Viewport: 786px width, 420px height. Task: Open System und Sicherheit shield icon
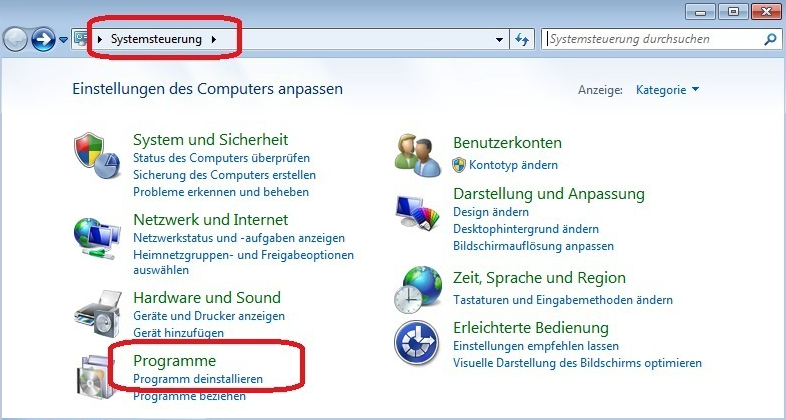pos(97,155)
